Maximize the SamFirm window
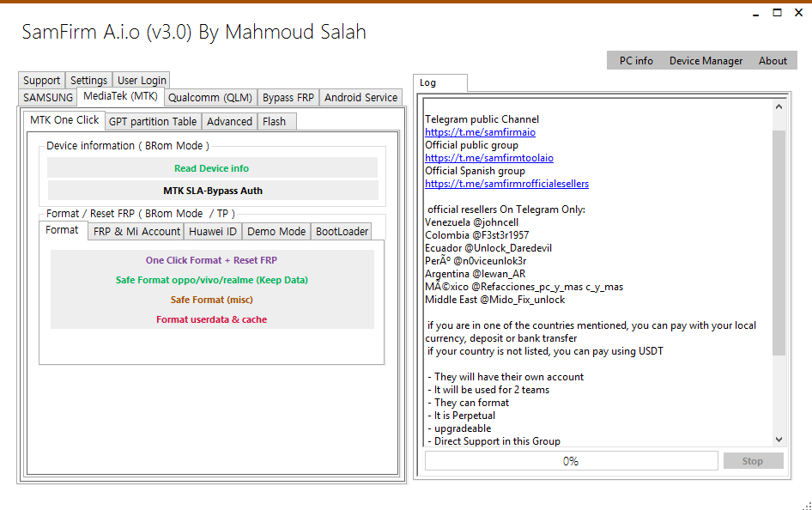The height and width of the screenshot is (510, 812). click(x=778, y=13)
